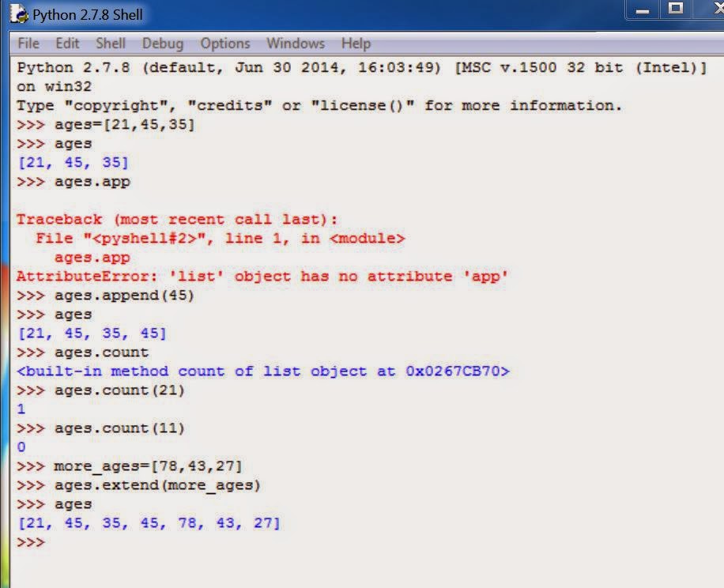Open the Help menu
Viewport: 724px width, 588px height.
click(x=356, y=43)
